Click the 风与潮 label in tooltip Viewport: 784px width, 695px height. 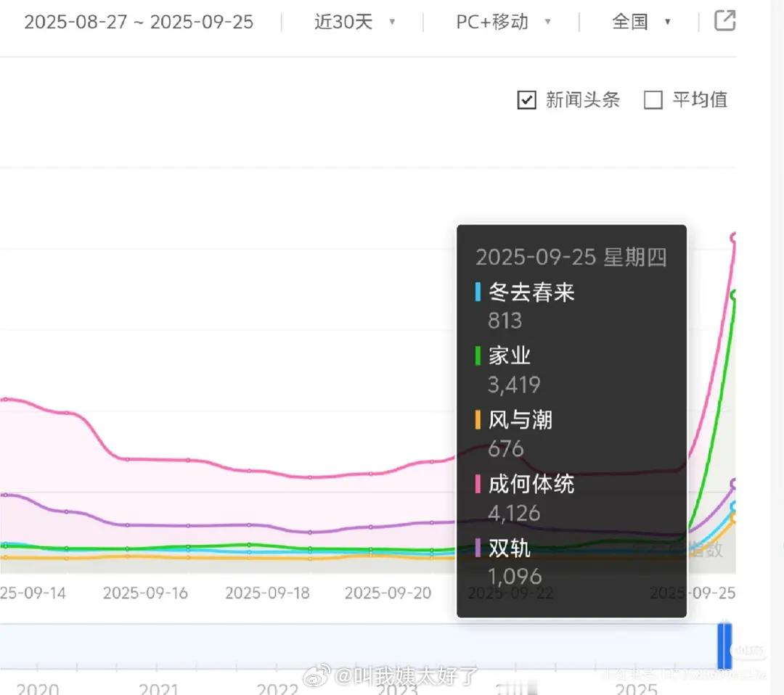(x=520, y=420)
